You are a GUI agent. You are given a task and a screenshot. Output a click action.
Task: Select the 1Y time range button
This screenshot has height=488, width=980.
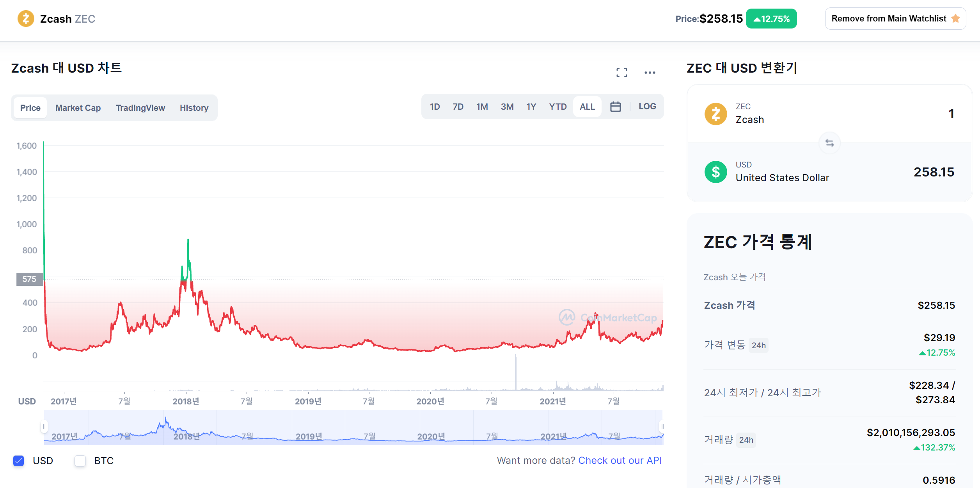coord(531,107)
